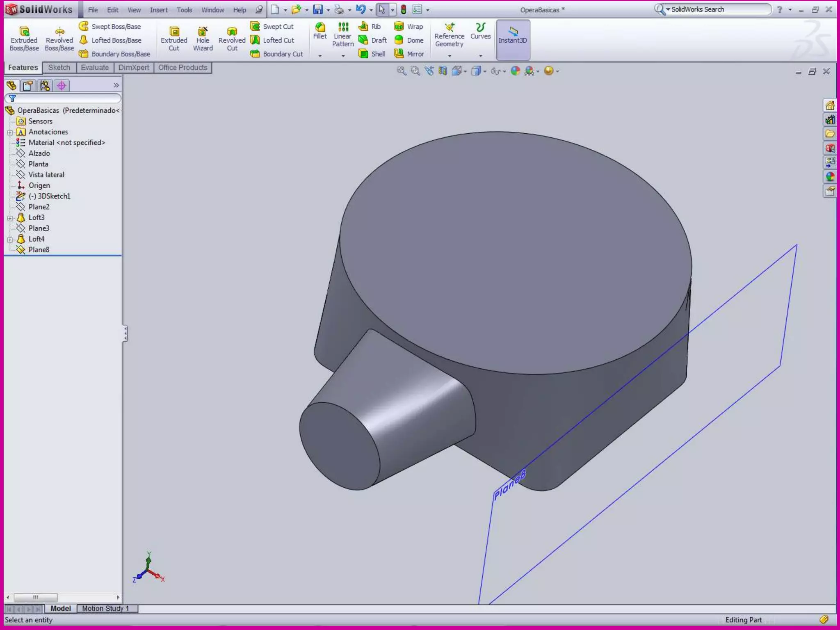840x630 pixels.
Task: Switch to Motion Study 1 tab
Action: coord(105,609)
